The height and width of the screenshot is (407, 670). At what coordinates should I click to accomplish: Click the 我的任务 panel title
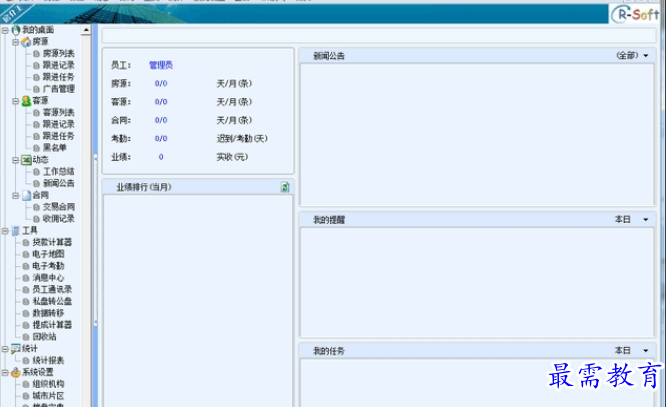329,351
